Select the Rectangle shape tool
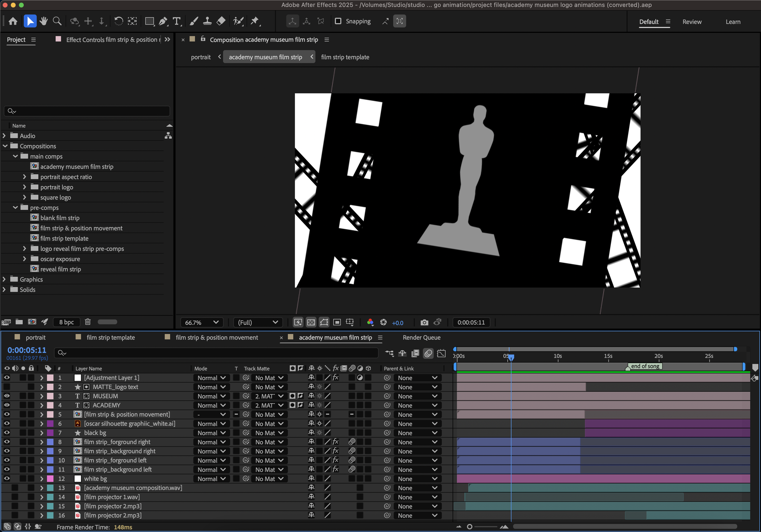The width and height of the screenshot is (761, 532). pyautogui.click(x=149, y=21)
